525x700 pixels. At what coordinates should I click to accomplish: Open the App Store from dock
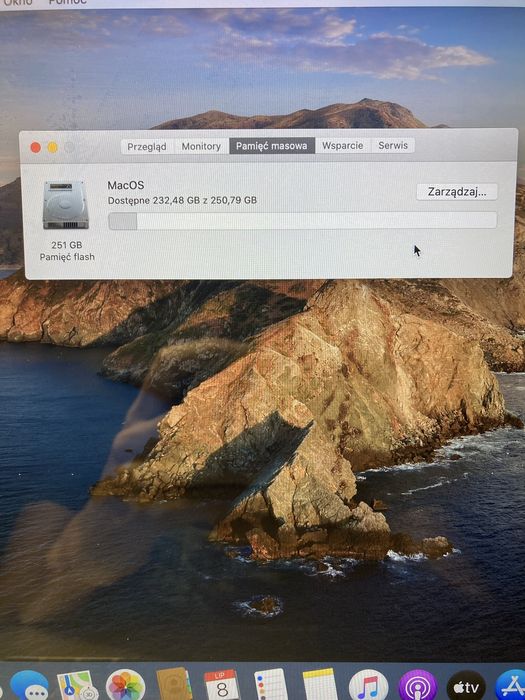tap(512, 686)
